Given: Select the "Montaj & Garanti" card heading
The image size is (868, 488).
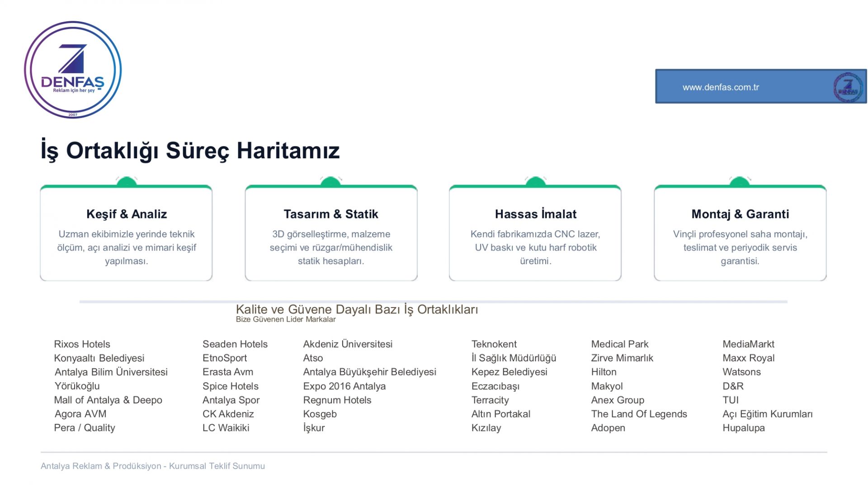Looking at the screenshot, I should point(740,214).
